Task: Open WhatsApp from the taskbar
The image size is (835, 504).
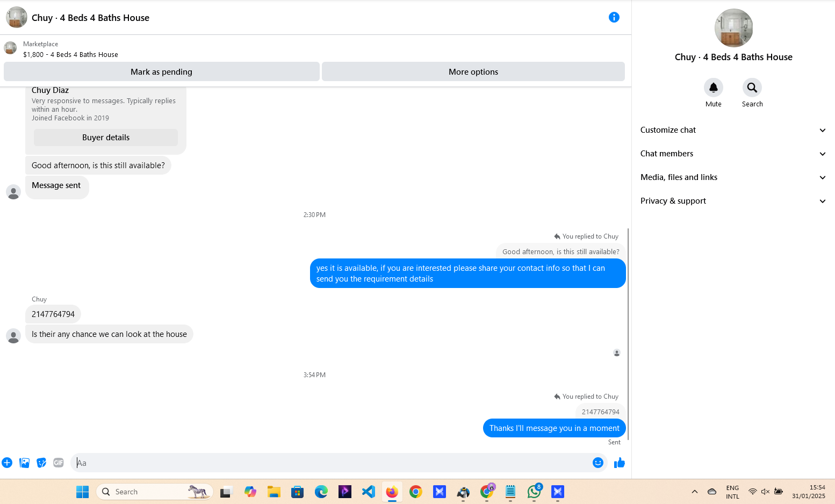Action: point(534,492)
